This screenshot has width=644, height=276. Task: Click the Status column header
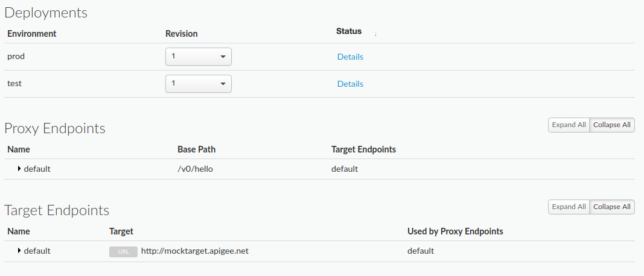[x=349, y=31]
